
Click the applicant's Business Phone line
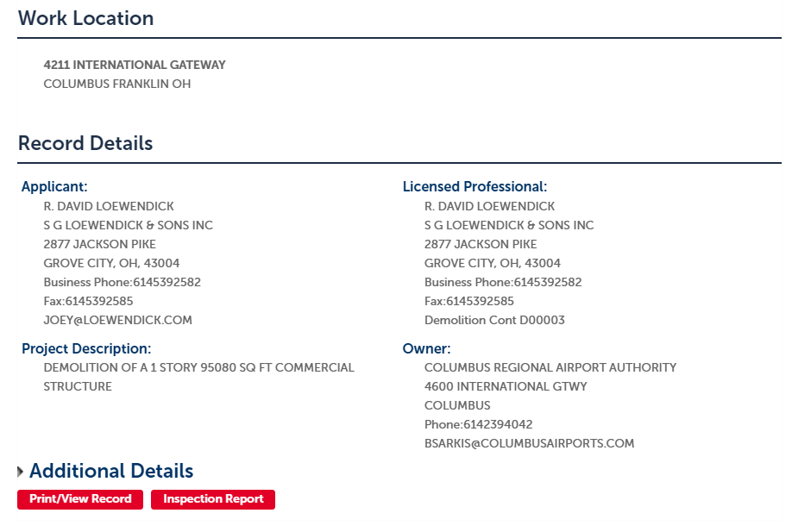click(x=123, y=282)
